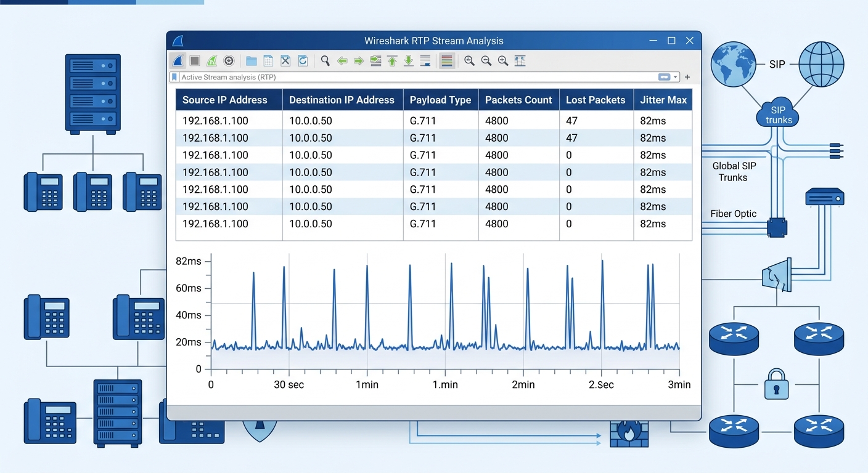The width and height of the screenshot is (868, 473).
Task: Add a filter button with the plus
Action: 687,78
